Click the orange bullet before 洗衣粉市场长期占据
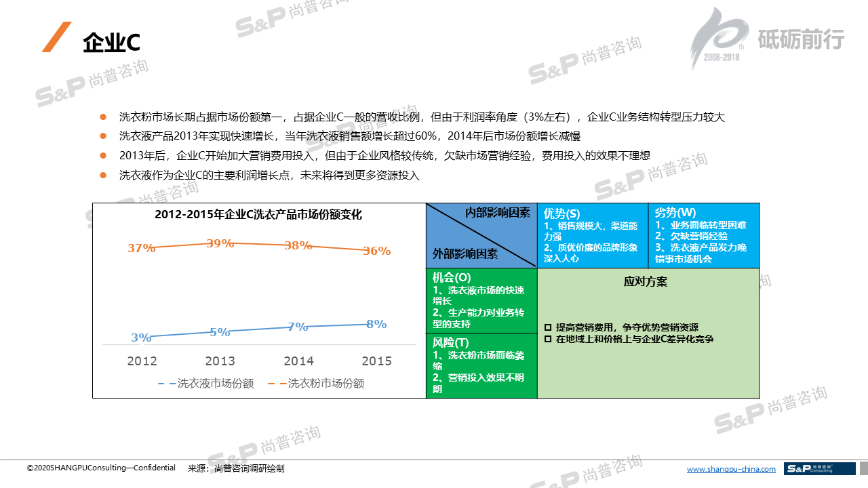 pyautogui.click(x=103, y=117)
